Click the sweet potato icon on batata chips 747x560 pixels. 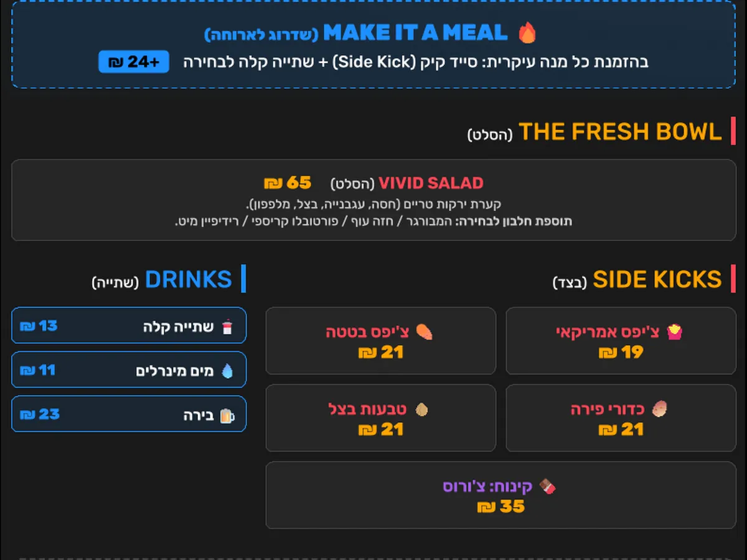pyautogui.click(x=425, y=332)
